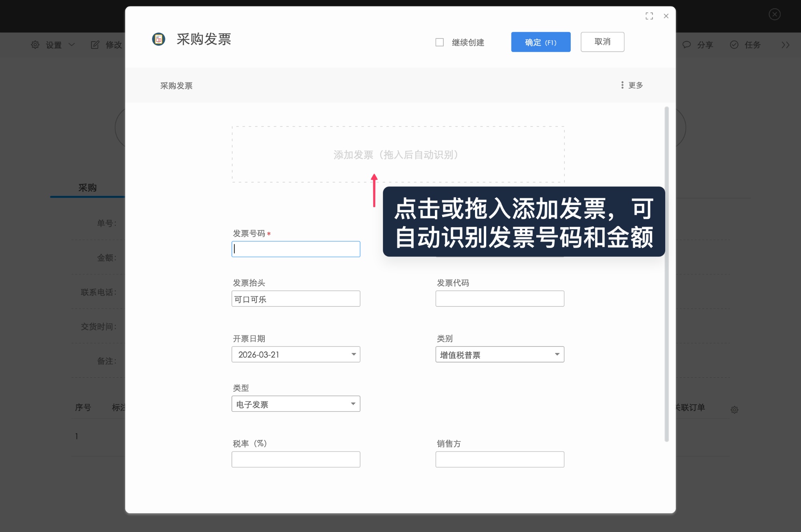Cancel the dialog with 取消
Image resolution: width=801 pixels, height=532 pixels.
click(x=602, y=42)
